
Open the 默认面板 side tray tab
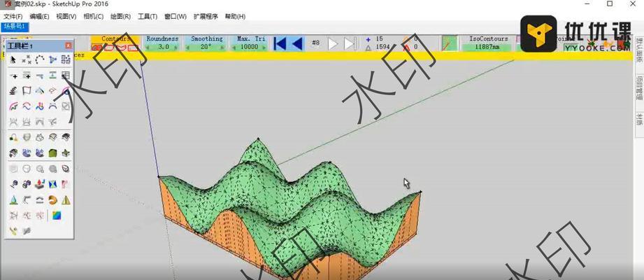(639, 50)
